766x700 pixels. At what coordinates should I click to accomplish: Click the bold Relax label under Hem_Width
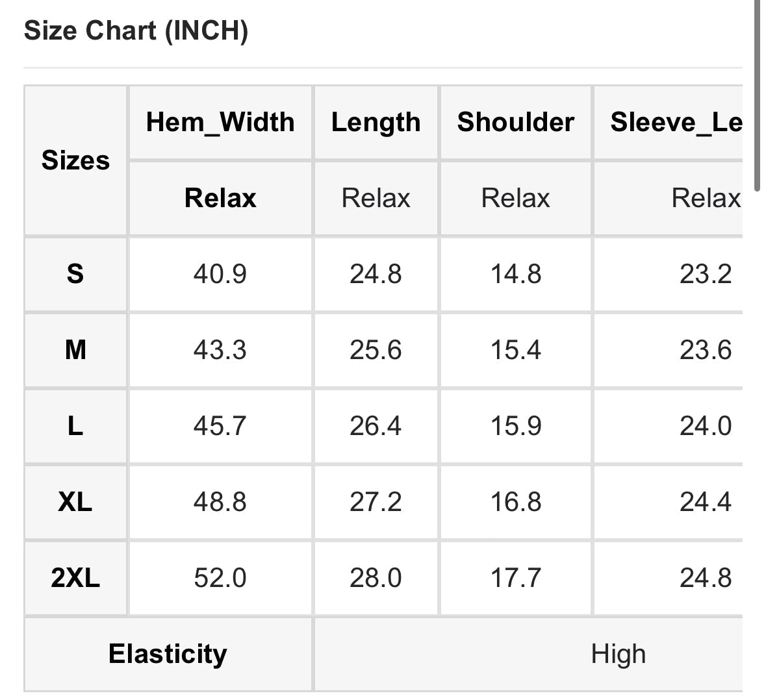(220, 198)
